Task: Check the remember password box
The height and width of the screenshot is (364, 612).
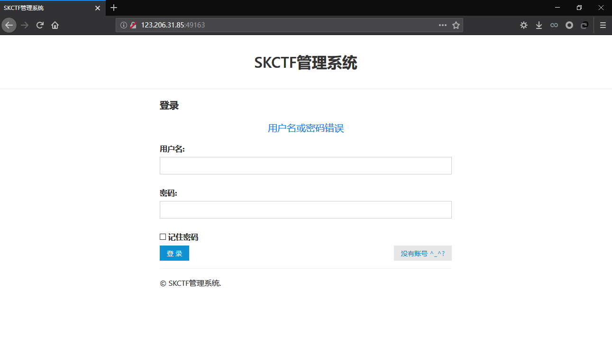Action: 163,237
